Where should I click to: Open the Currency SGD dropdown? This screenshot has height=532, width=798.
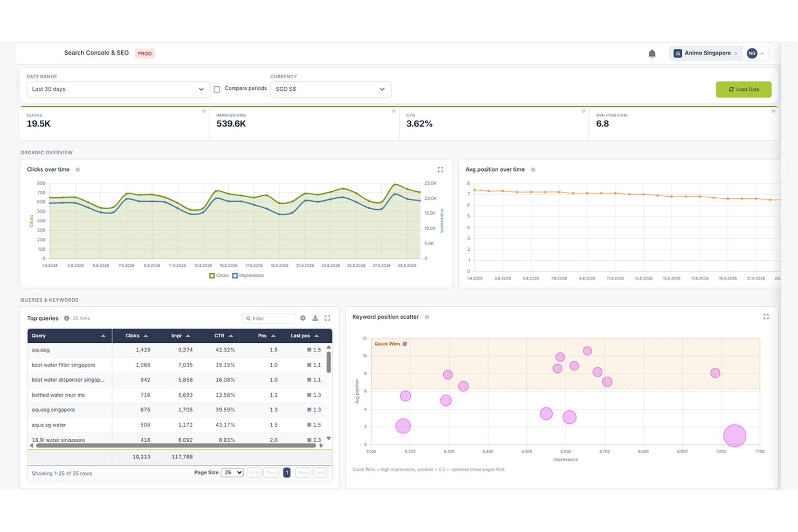[331, 89]
